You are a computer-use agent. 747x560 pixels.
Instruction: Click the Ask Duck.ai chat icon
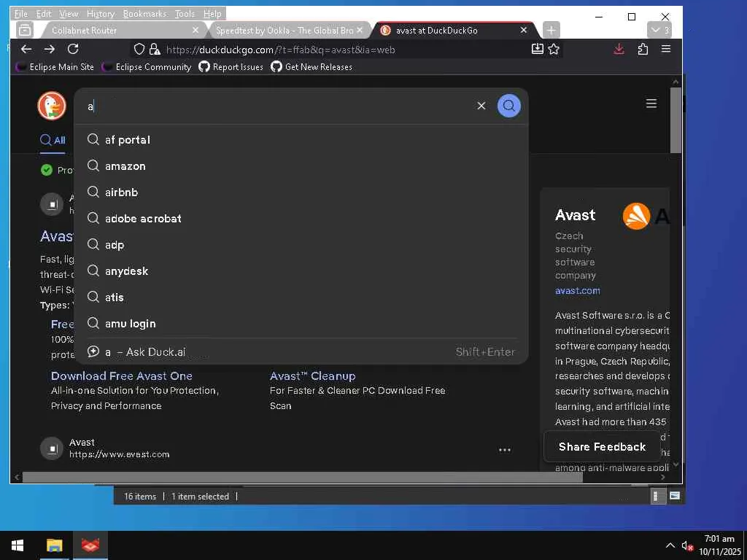[93, 351]
